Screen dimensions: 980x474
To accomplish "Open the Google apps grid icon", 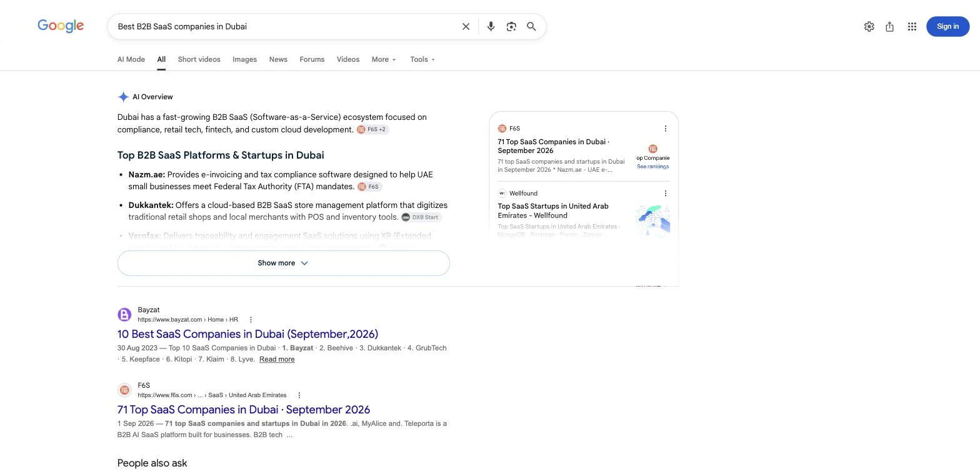I will coord(912,26).
